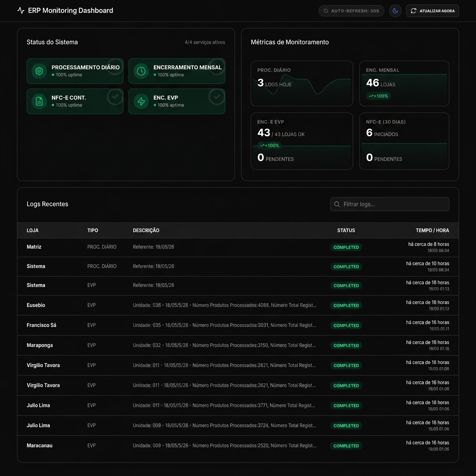
Task: Click the activity pulse logo icon
Action: click(20, 11)
